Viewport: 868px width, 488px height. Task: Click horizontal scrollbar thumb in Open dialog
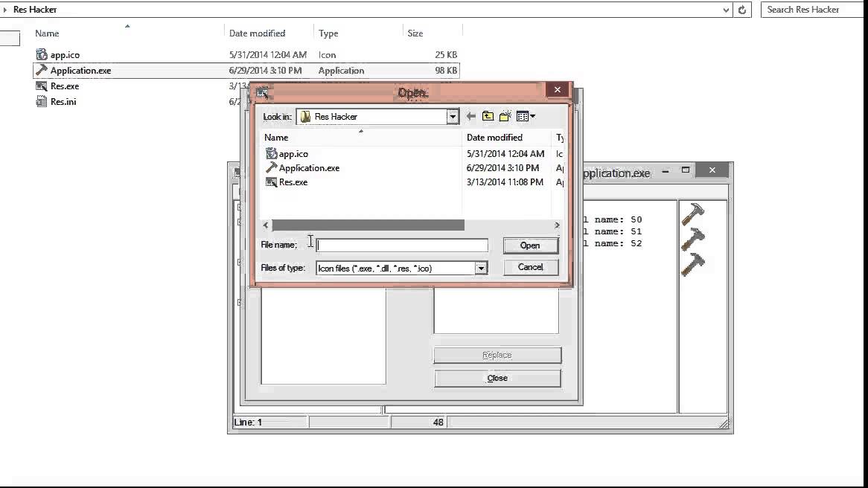368,225
